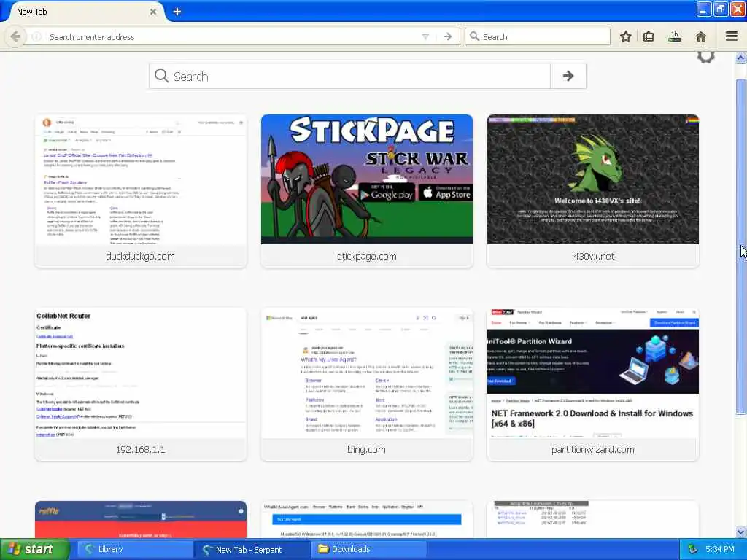Switch to Downloads folder taskbar button
The image size is (747, 560).
pyautogui.click(x=368, y=550)
